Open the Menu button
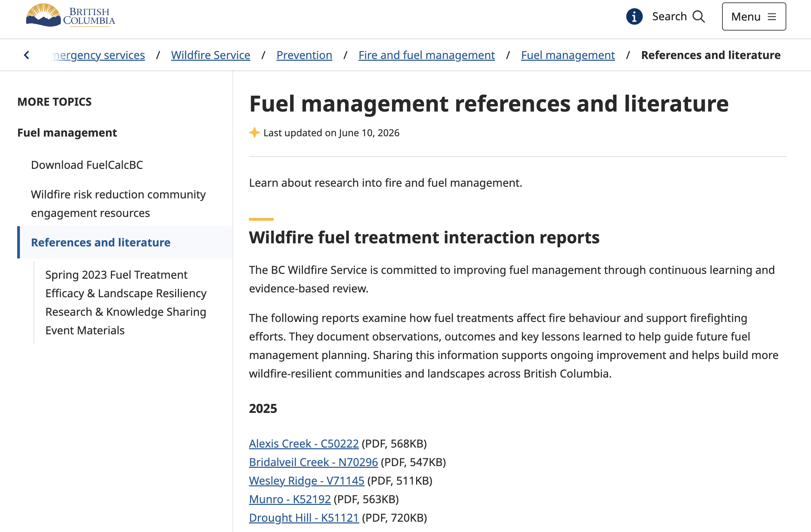811x532 pixels. (x=754, y=16)
